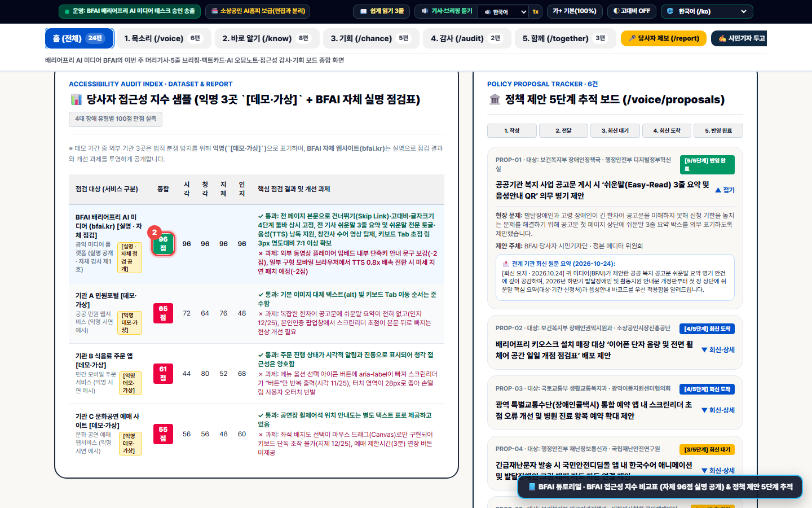Open the PROP-03 광역 특별교통수단 proposal title

[594, 410]
